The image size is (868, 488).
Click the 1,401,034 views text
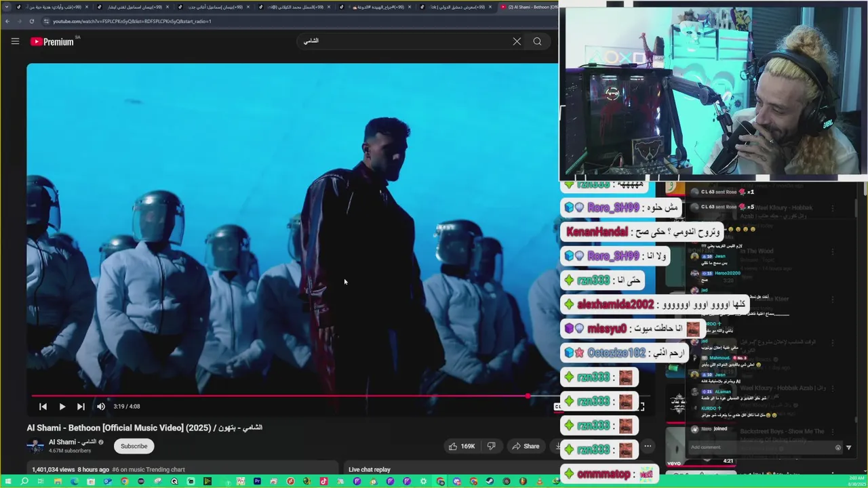pos(53,469)
